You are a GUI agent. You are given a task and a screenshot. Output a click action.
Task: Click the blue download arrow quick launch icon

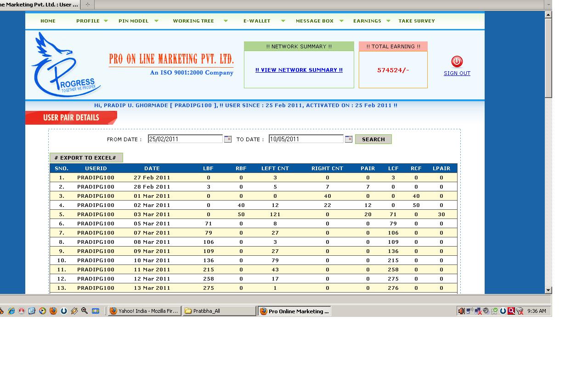coord(64,311)
